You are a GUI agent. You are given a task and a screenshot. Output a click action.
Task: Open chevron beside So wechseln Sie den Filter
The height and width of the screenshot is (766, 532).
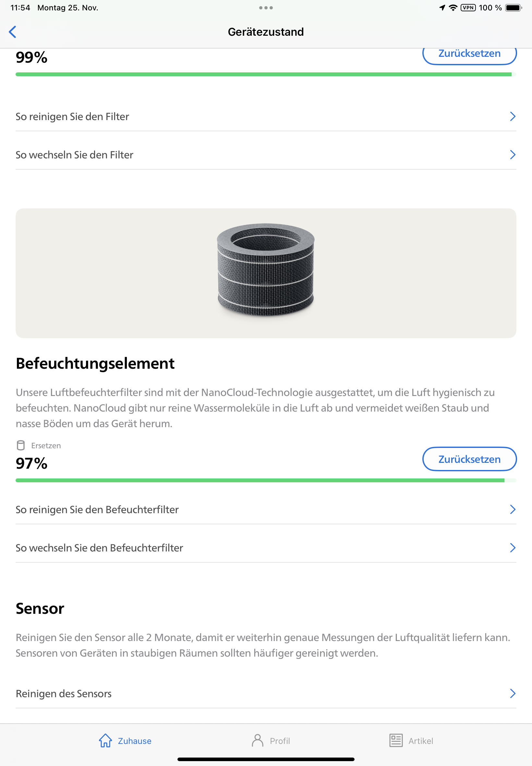[512, 155]
